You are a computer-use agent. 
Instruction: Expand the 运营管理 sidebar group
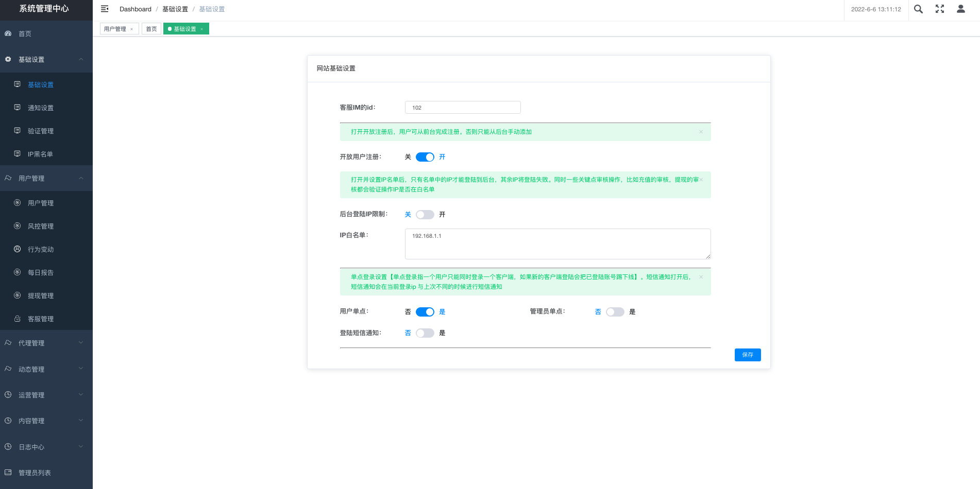click(x=81, y=394)
